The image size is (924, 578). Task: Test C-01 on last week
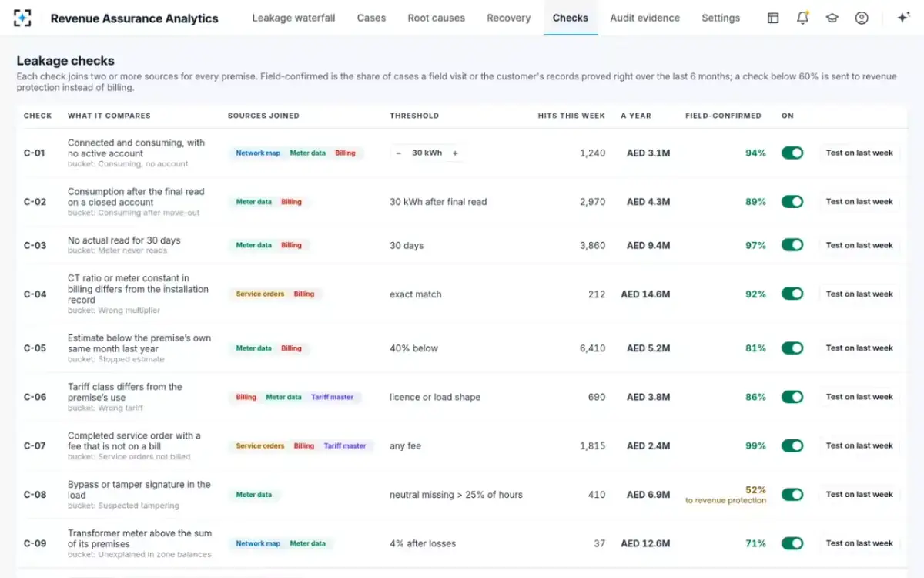point(859,153)
